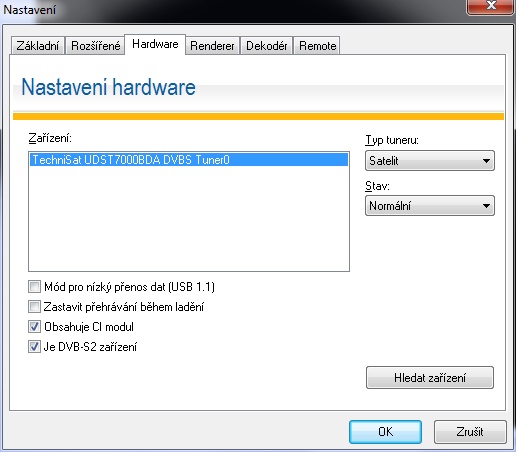Expand the Typ tuneru dropdown showing Satelit

point(430,161)
